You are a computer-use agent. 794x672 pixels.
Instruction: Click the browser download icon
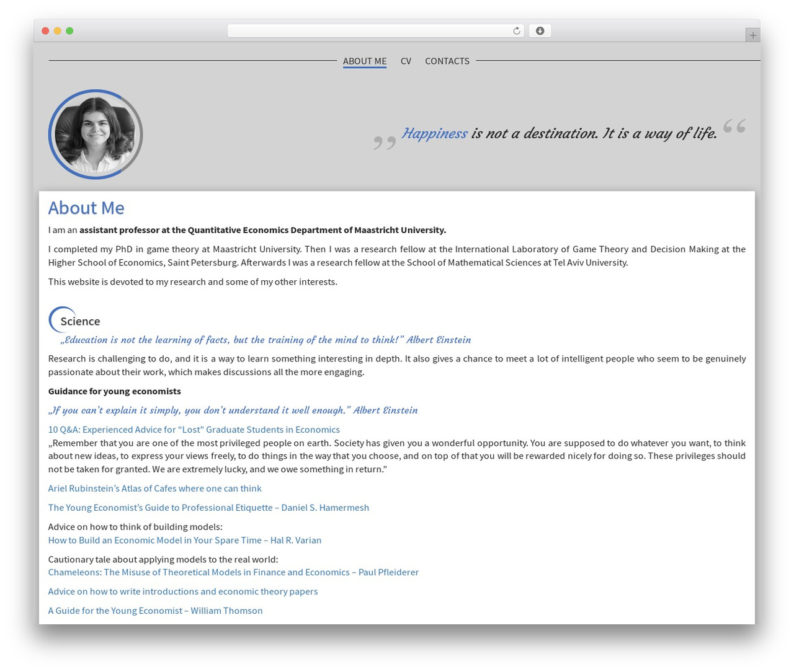(540, 31)
